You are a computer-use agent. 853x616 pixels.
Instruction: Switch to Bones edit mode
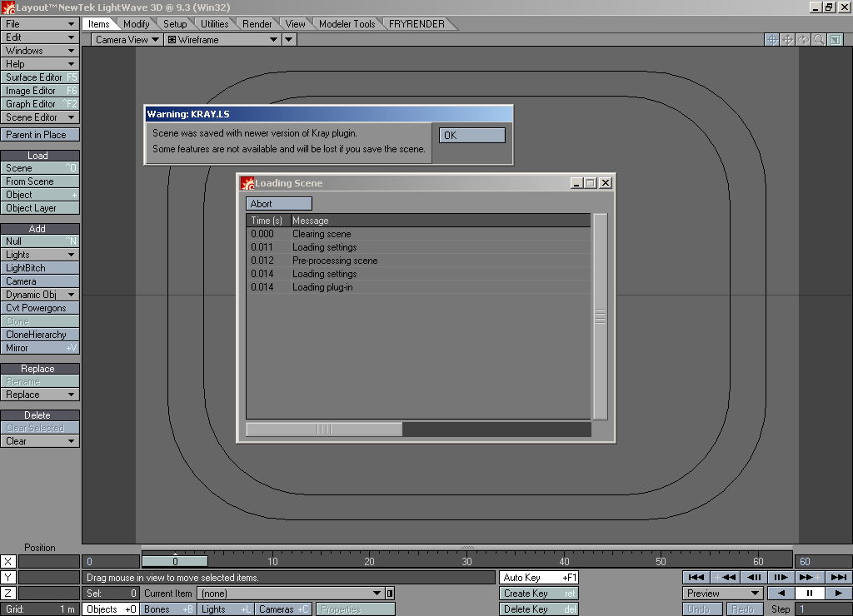pyautogui.click(x=168, y=609)
